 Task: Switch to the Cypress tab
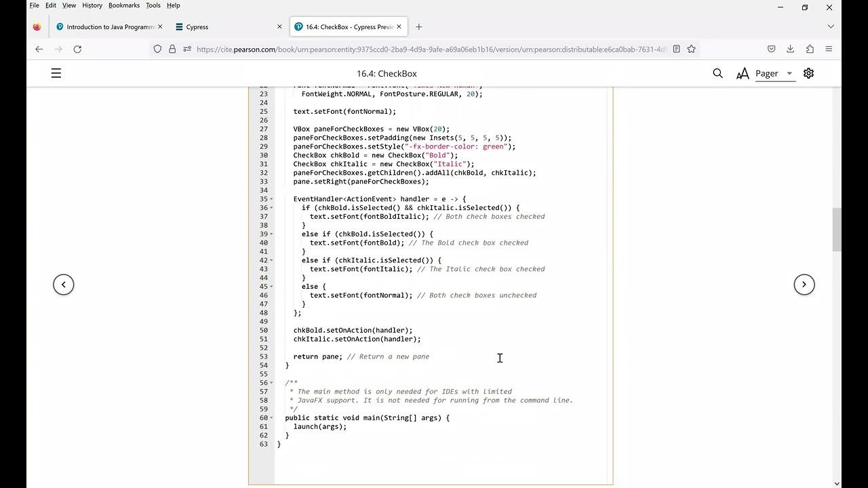click(227, 27)
